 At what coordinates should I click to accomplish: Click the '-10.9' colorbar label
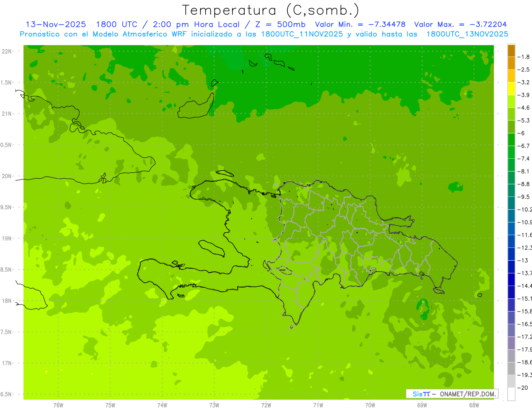[525, 222]
